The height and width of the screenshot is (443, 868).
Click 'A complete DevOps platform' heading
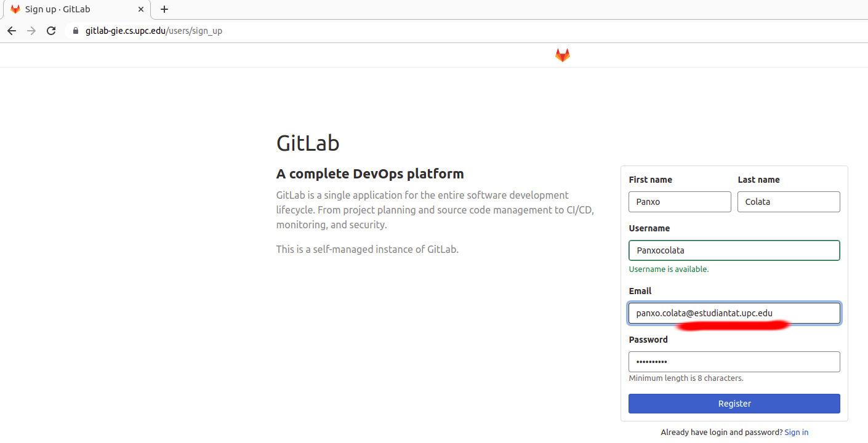(370, 174)
